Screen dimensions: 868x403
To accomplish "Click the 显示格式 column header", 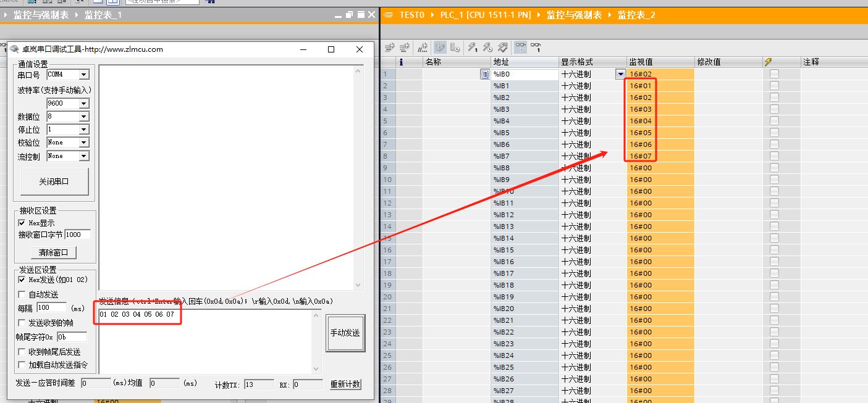I will 593,62.
